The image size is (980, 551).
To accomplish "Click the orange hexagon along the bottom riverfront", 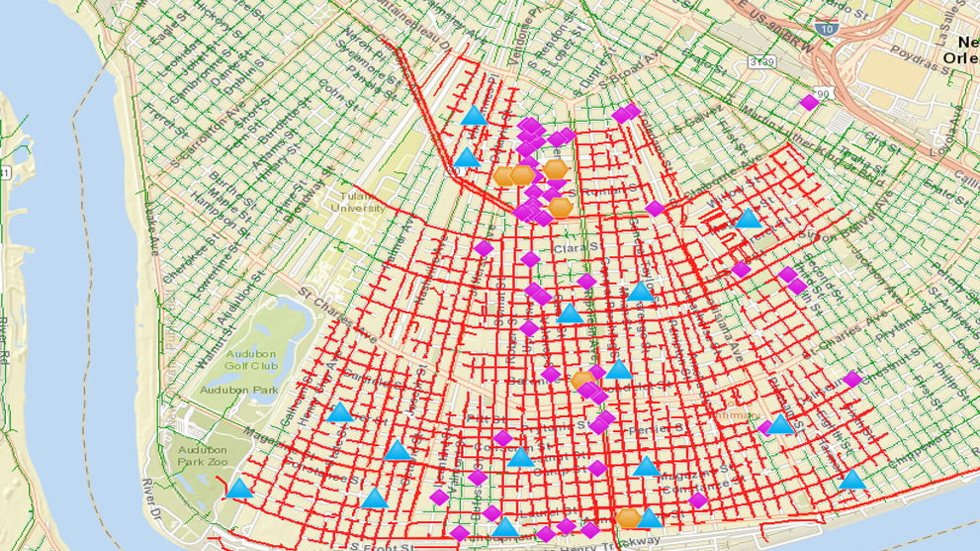I will (x=628, y=518).
